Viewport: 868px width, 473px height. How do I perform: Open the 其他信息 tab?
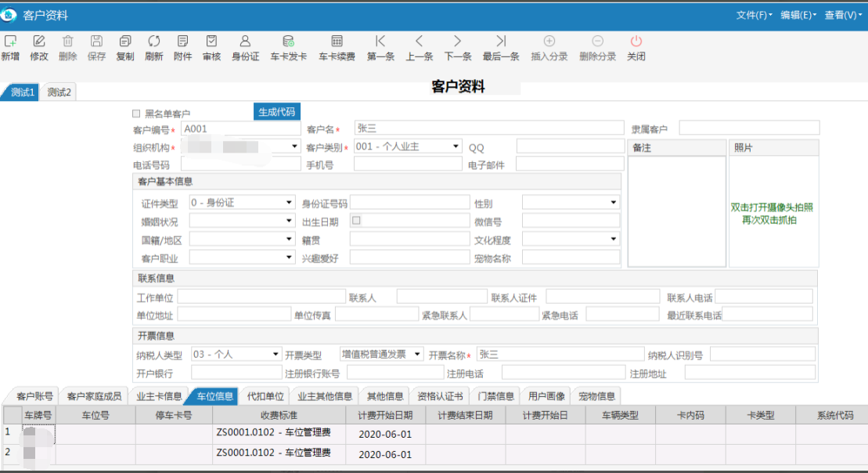(x=385, y=396)
